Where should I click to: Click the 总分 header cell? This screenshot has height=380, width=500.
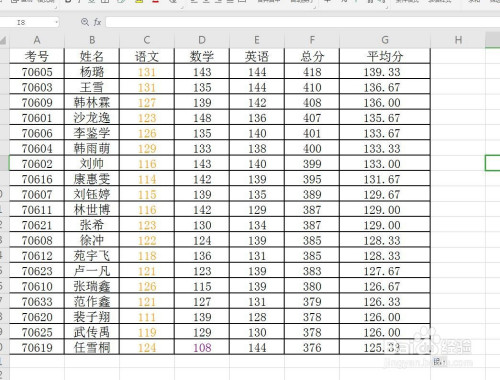tap(312, 56)
